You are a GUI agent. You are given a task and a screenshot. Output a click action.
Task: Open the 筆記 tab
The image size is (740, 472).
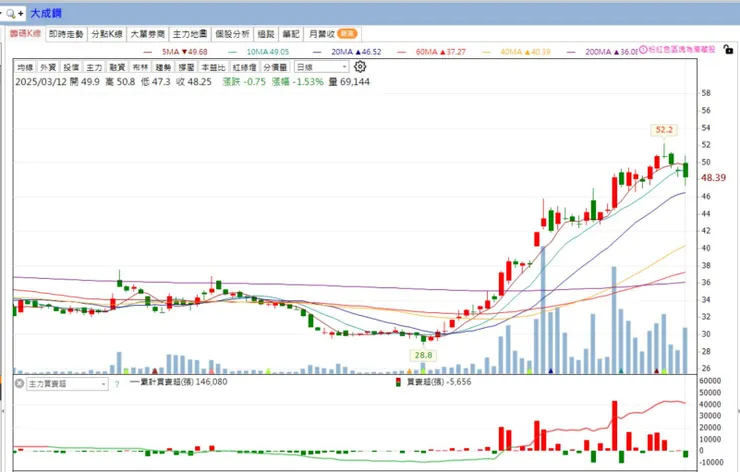291,34
